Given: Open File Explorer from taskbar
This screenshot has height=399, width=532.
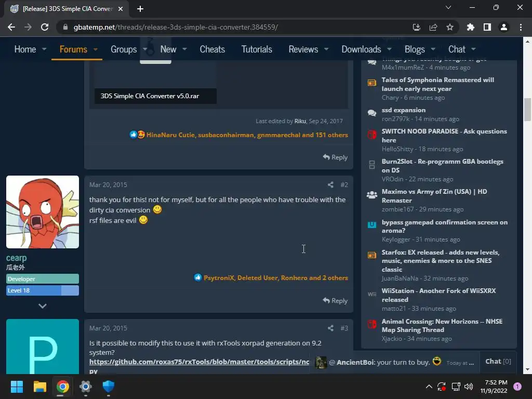Looking at the screenshot, I should pos(39,387).
